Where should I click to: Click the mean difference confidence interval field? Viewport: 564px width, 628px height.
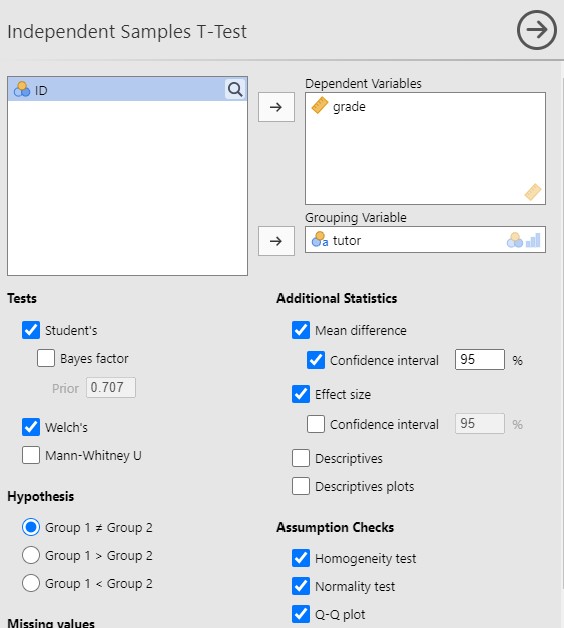(479, 359)
